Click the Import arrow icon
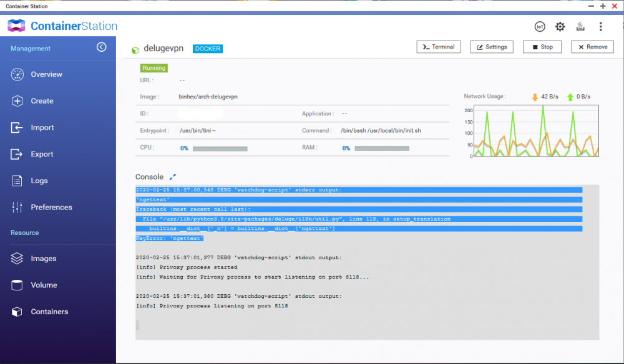 coord(17,128)
